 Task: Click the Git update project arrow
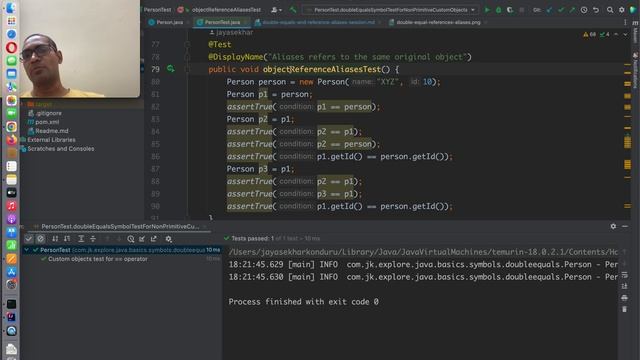549,10
